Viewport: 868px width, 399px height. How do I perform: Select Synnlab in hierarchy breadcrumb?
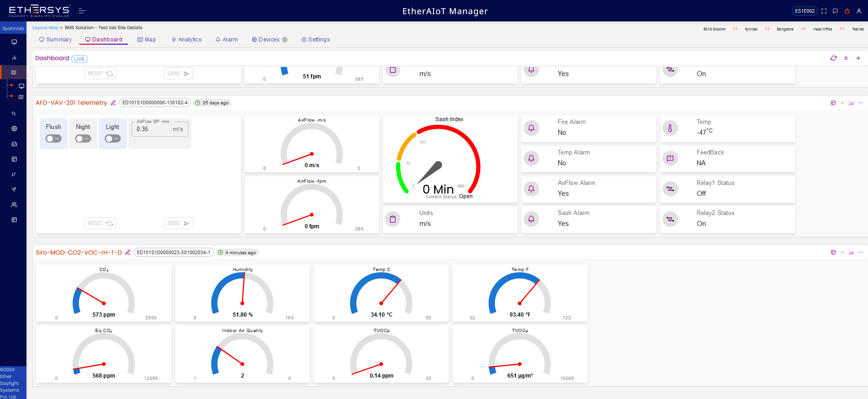click(751, 29)
